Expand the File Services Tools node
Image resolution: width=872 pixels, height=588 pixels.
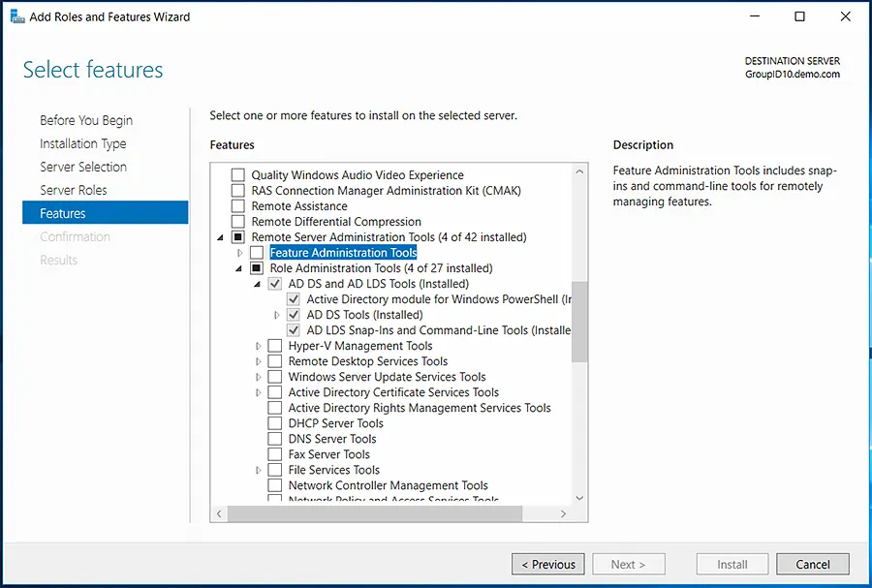(x=258, y=470)
